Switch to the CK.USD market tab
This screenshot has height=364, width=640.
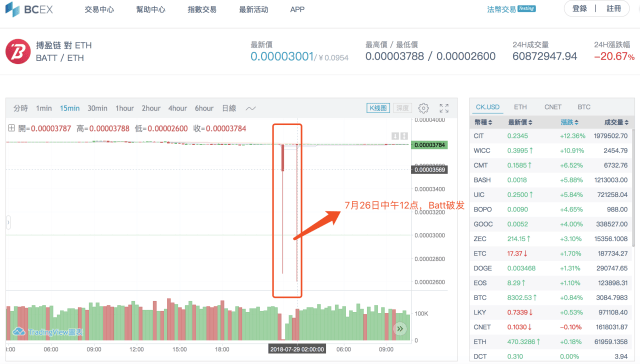click(x=487, y=107)
